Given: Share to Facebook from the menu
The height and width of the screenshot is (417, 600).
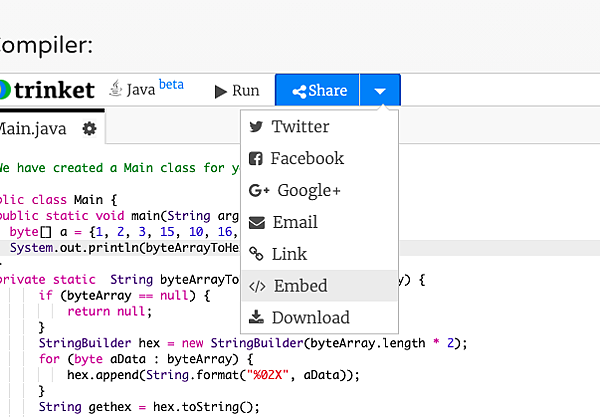Looking at the screenshot, I should [x=320, y=158].
